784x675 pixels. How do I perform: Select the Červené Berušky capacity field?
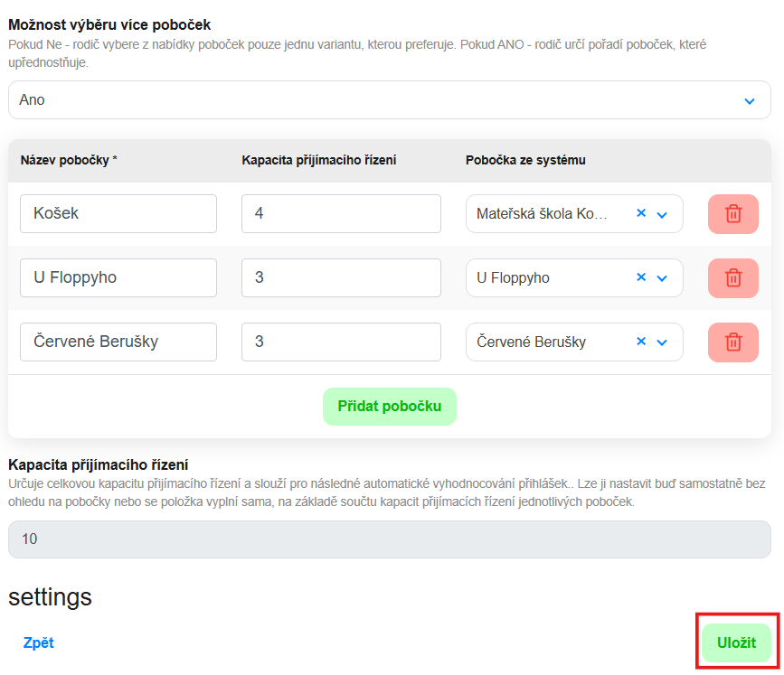[x=341, y=342]
